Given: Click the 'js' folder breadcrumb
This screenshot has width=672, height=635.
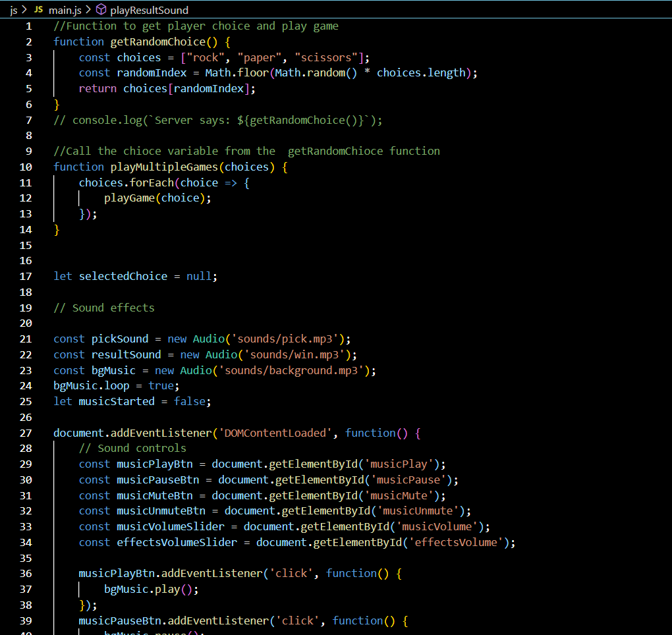Looking at the screenshot, I should 14,10.
